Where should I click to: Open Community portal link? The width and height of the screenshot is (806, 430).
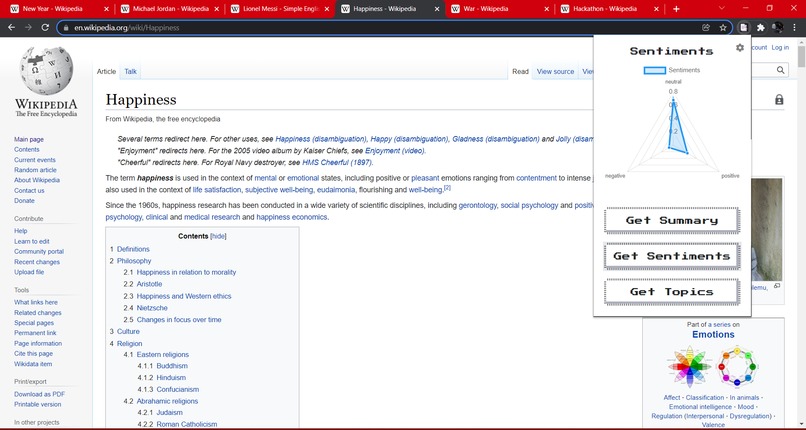click(39, 251)
